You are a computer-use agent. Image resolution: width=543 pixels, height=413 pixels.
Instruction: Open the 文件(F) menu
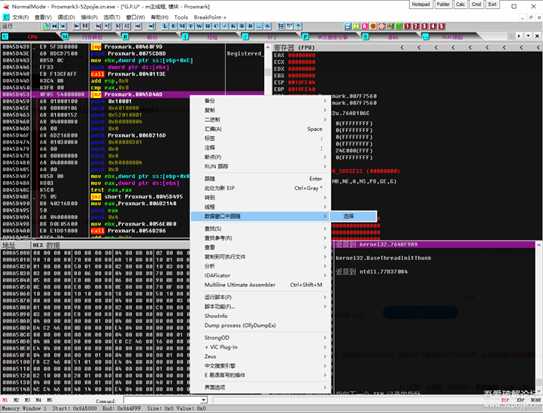pos(20,17)
